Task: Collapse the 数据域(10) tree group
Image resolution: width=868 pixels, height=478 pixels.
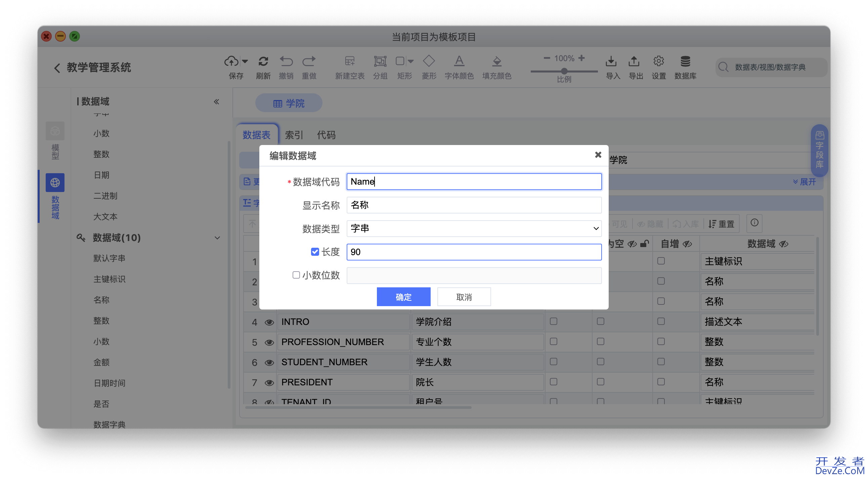Action: (217, 238)
